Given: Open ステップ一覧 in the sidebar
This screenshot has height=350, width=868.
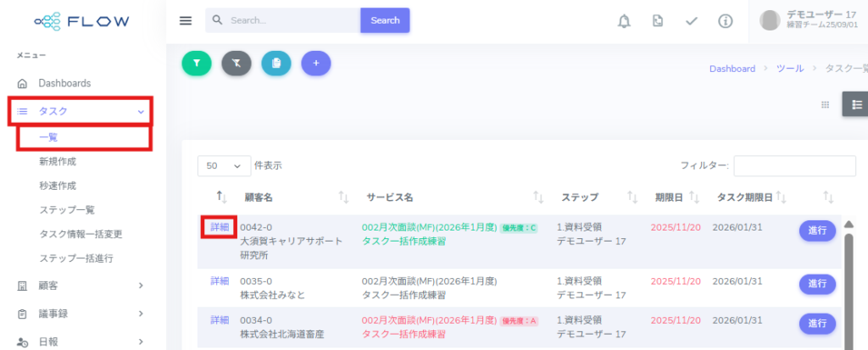Looking at the screenshot, I should tap(67, 209).
